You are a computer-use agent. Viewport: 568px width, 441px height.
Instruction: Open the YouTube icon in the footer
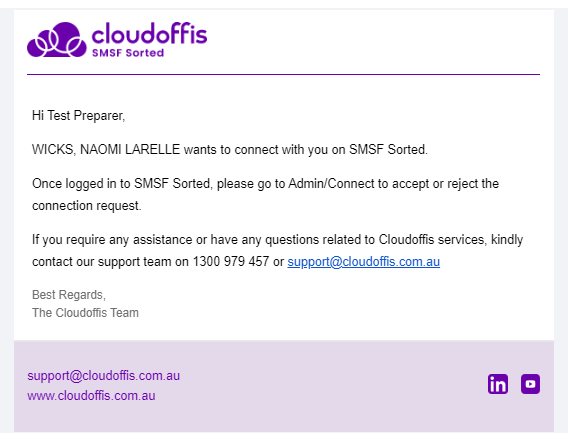[530, 384]
